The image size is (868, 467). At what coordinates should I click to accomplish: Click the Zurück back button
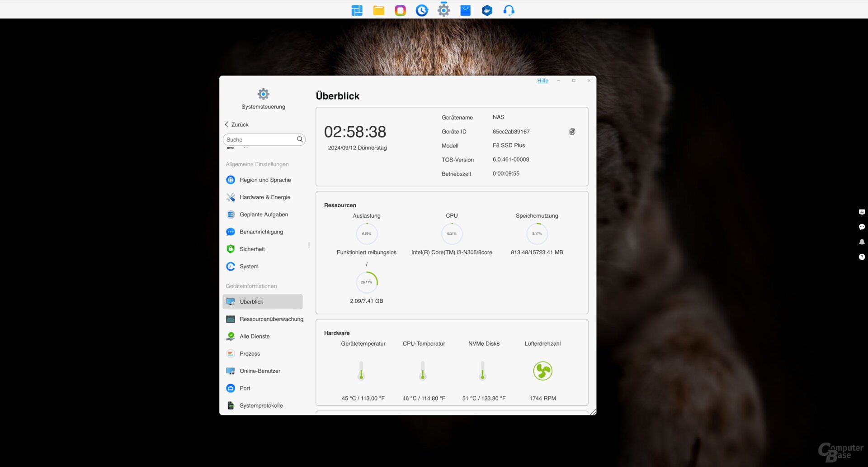pyautogui.click(x=236, y=124)
